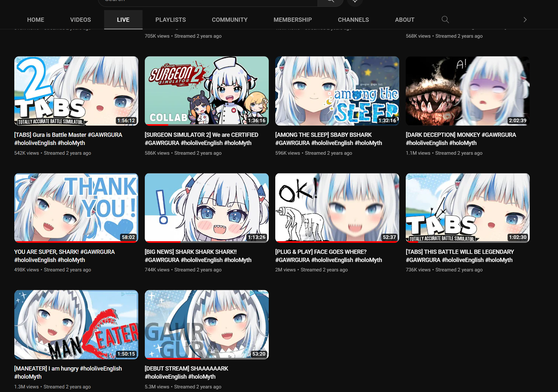Click the '5.3M views' metadata text
Image resolution: width=558 pixels, height=392 pixels.
pos(157,387)
